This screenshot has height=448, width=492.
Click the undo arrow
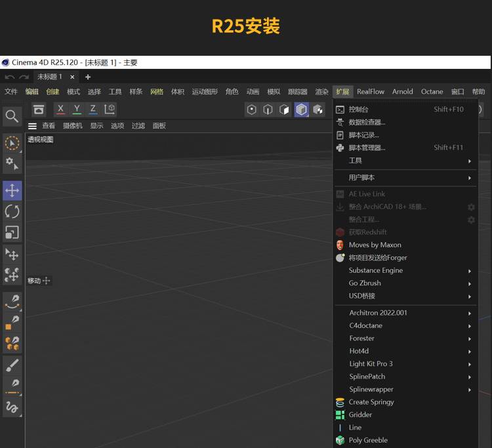(x=9, y=77)
